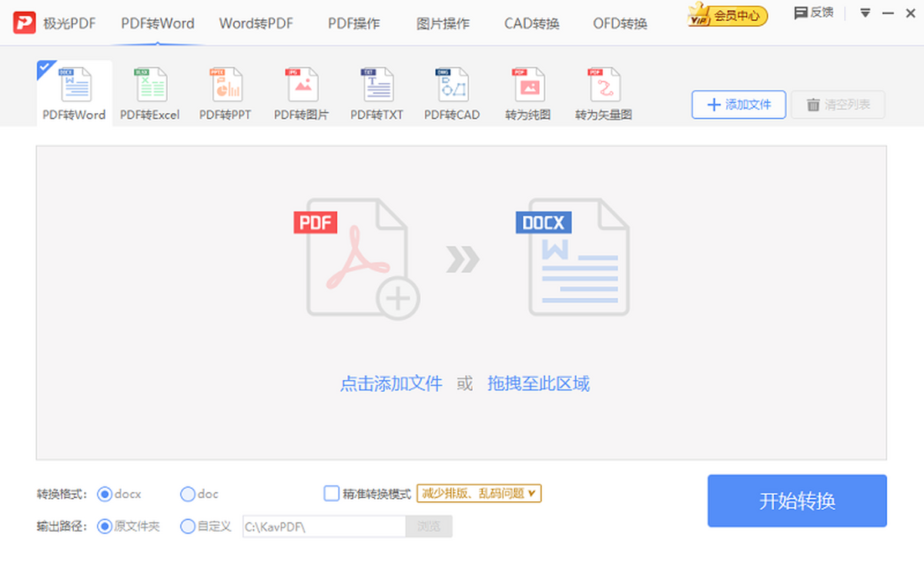Select the PDF转Excel conversion tool

click(x=149, y=92)
